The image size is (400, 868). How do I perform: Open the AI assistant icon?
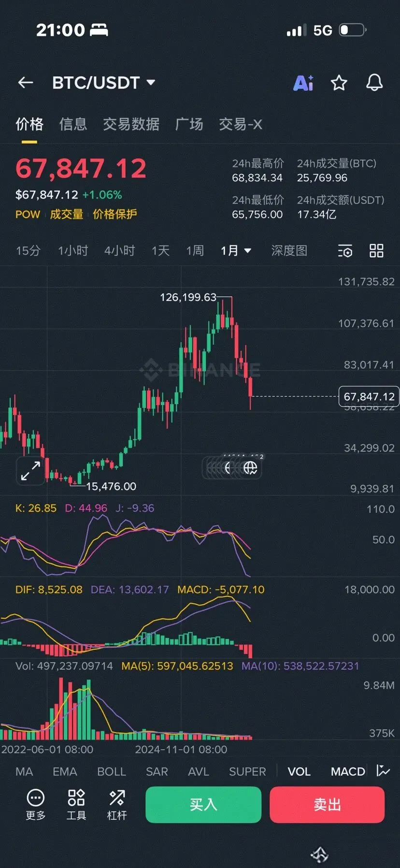coord(303,83)
